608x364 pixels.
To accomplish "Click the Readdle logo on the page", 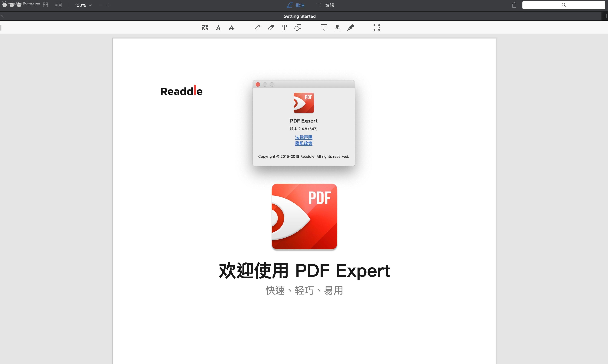I will click(x=182, y=91).
